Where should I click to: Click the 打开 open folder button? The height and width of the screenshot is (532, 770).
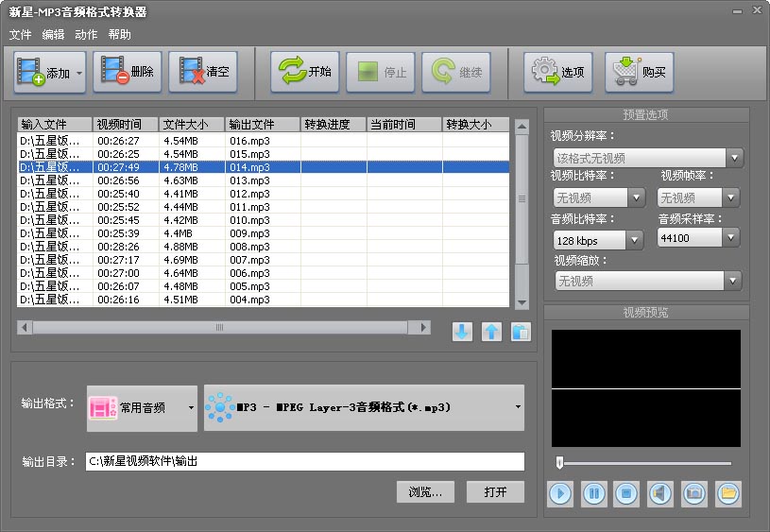tap(495, 491)
